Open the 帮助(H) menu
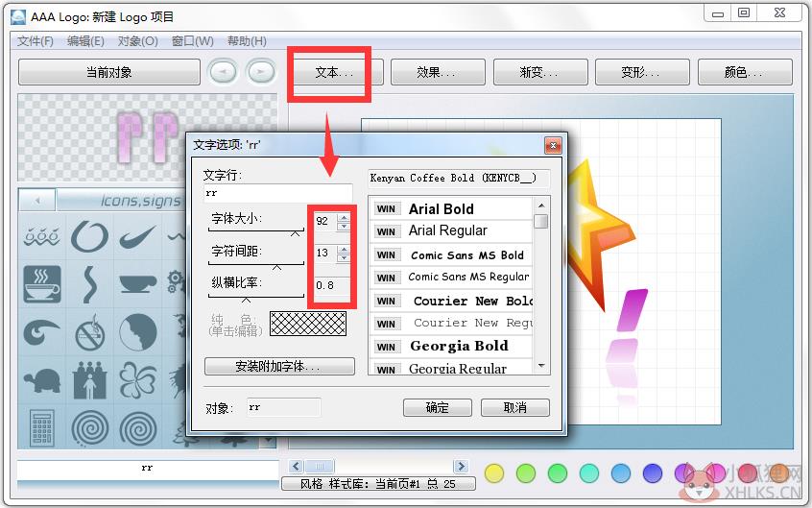 tap(247, 41)
